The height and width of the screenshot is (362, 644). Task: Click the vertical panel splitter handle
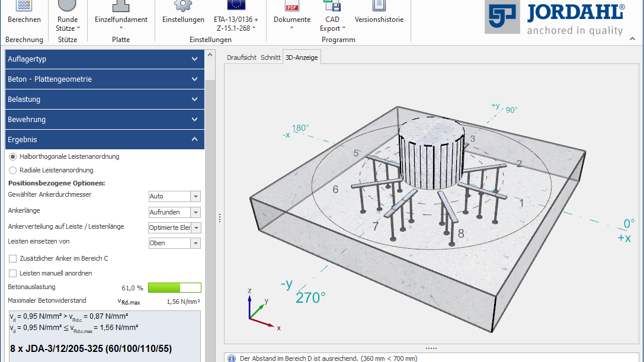pos(220,218)
